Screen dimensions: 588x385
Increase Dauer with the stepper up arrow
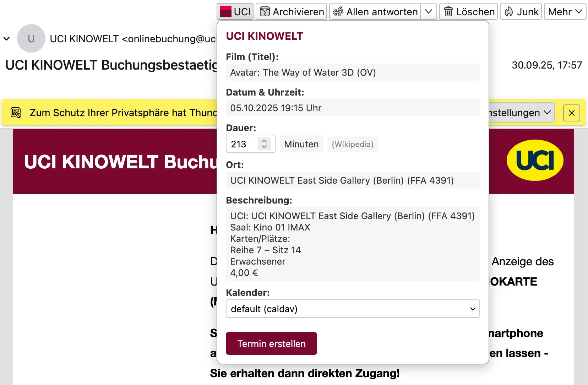tap(264, 141)
